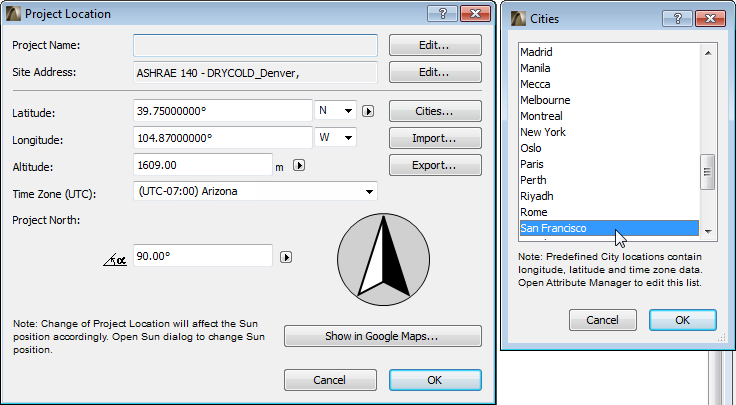Confirm Project Location with OK
This screenshot has height=405, width=736.
pyautogui.click(x=435, y=380)
